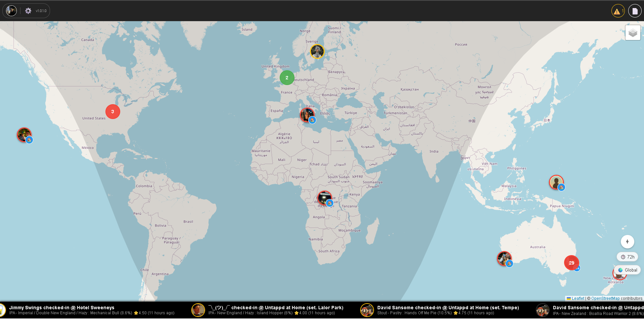The image size is (644, 319).
Task: Follow the OpenStreetMap contributors link
Action: pos(605,298)
